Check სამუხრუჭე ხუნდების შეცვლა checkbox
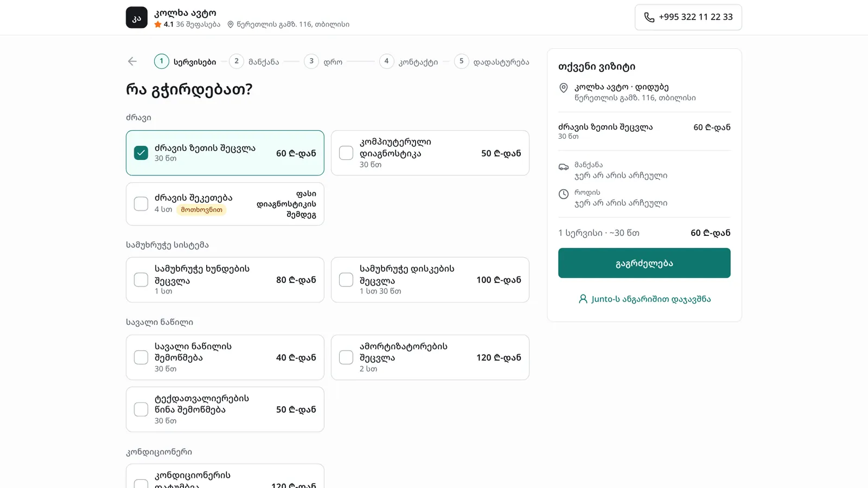The width and height of the screenshot is (868, 488). [x=141, y=280]
